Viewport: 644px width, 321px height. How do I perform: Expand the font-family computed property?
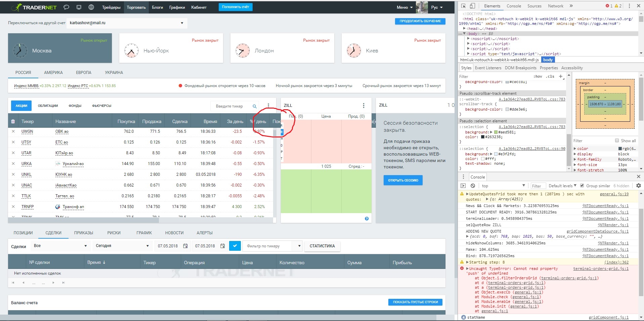coord(575,159)
